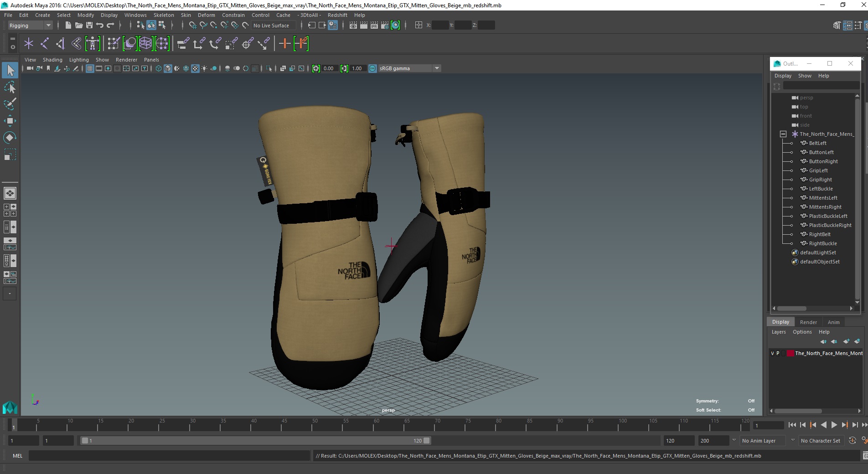This screenshot has width=868, height=474.
Task: Play the animation forward
Action: (x=834, y=425)
